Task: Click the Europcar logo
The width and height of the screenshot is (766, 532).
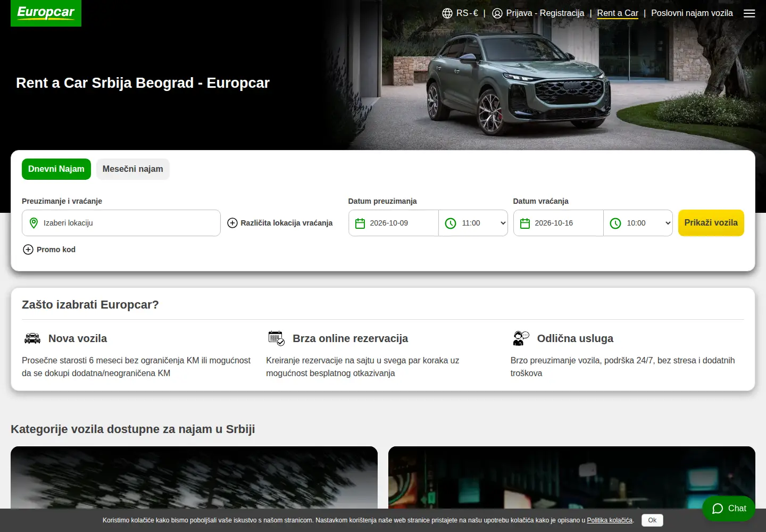Action: (46, 13)
